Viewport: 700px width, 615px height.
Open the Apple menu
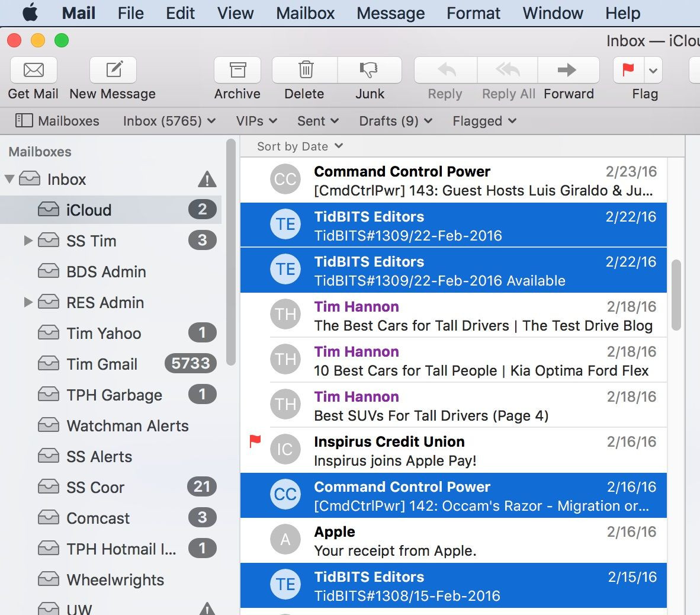tap(30, 14)
